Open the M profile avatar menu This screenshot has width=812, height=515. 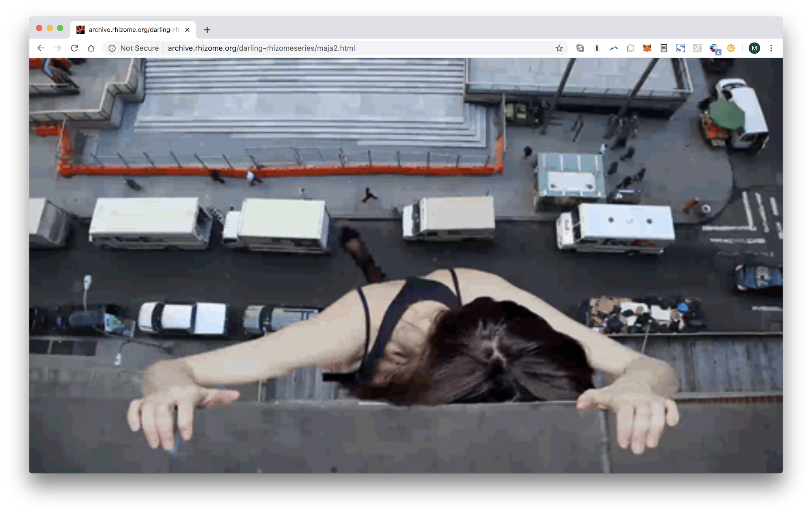(x=754, y=48)
